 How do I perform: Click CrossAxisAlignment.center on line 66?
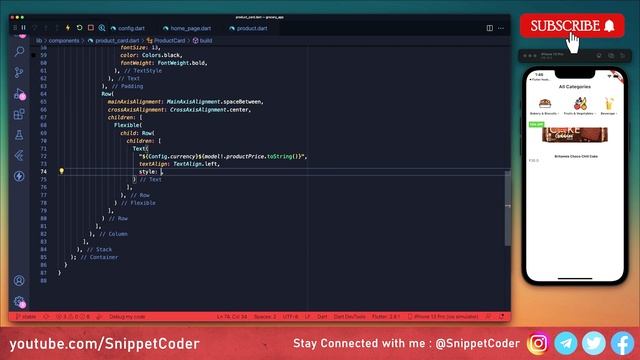pyautogui.click(x=210, y=109)
